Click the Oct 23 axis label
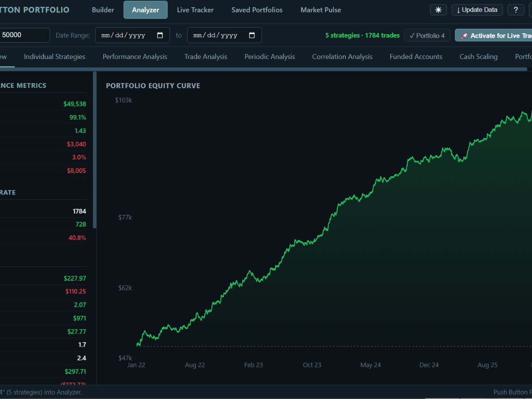The height and width of the screenshot is (399, 532). pyautogui.click(x=312, y=365)
